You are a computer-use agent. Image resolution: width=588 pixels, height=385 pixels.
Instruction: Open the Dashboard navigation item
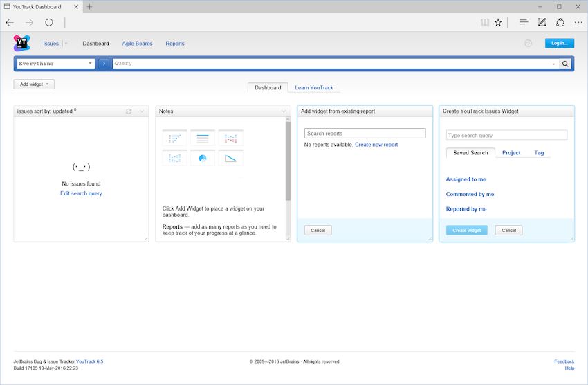click(95, 44)
